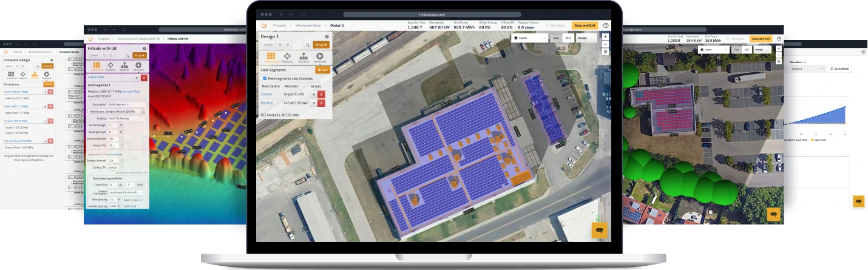
Task: Zoom in on the map with plus
Action: pos(605,37)
